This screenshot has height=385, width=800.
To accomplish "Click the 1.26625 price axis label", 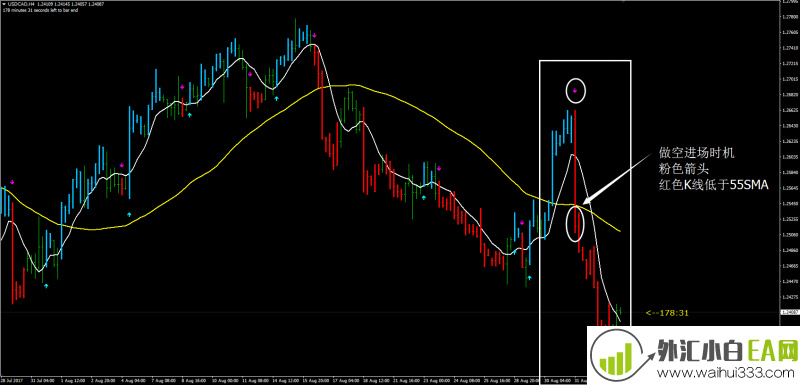I will (790, 110).
